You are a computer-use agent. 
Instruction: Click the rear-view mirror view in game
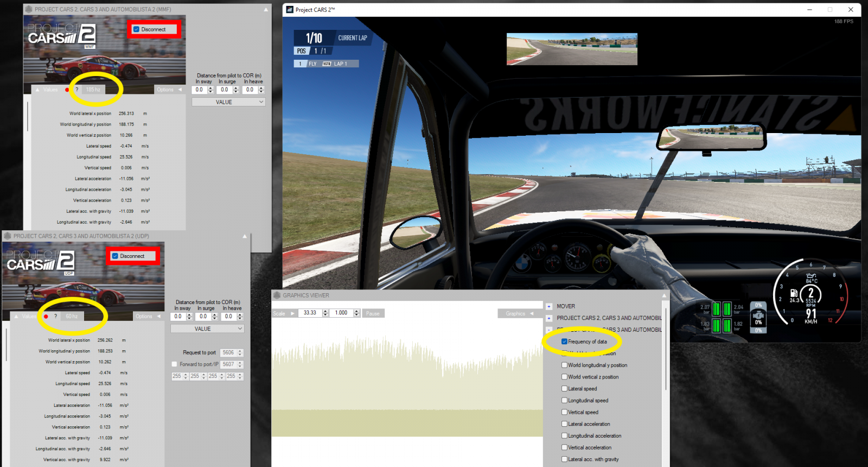711,138
